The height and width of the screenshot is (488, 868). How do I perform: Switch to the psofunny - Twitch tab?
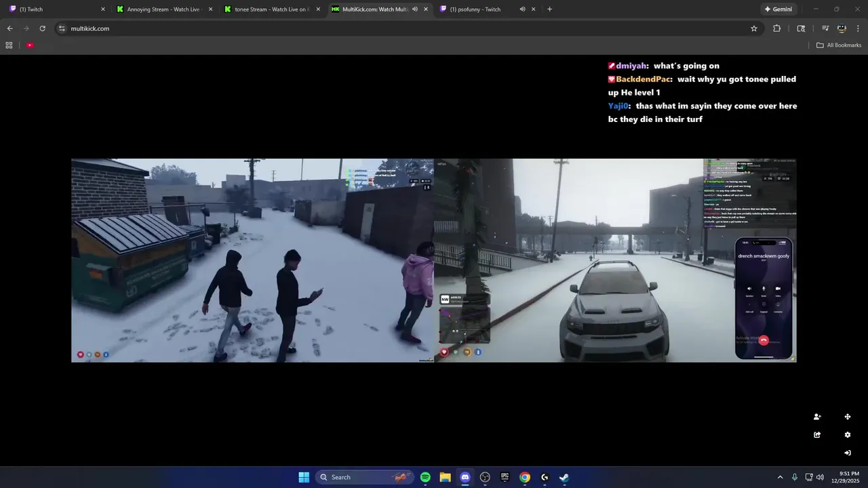[487, 9]
